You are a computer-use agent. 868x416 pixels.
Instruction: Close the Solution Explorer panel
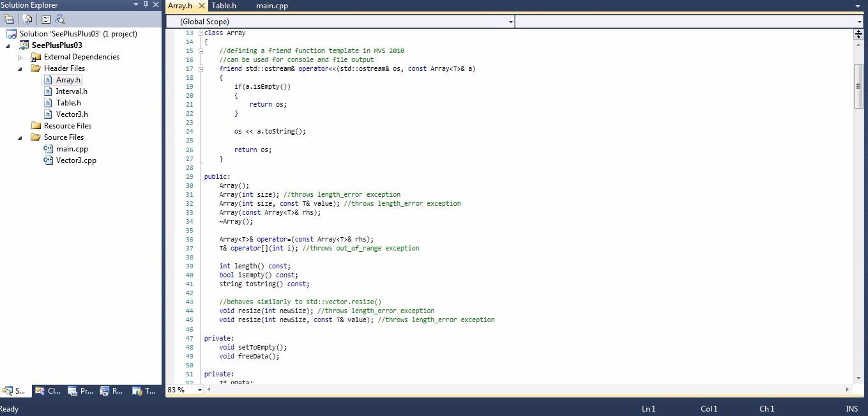coord(156,4)
